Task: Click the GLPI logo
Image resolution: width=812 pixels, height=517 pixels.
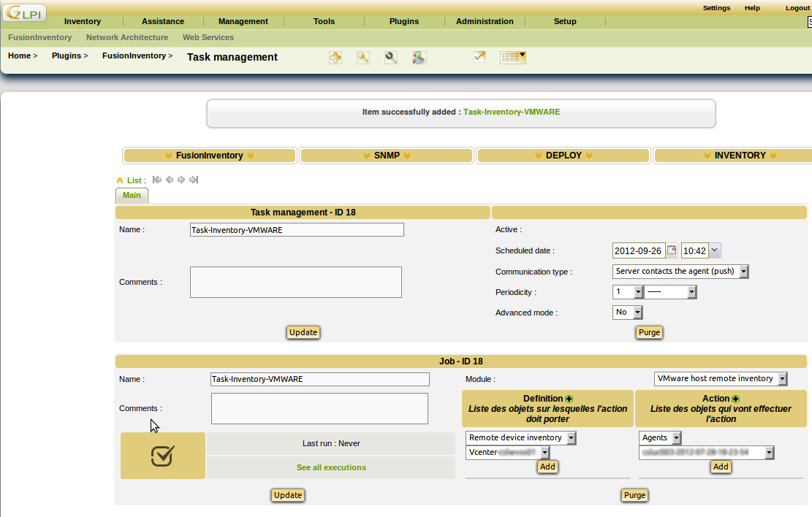Action: pyautogui.click(x=24, y=13)
